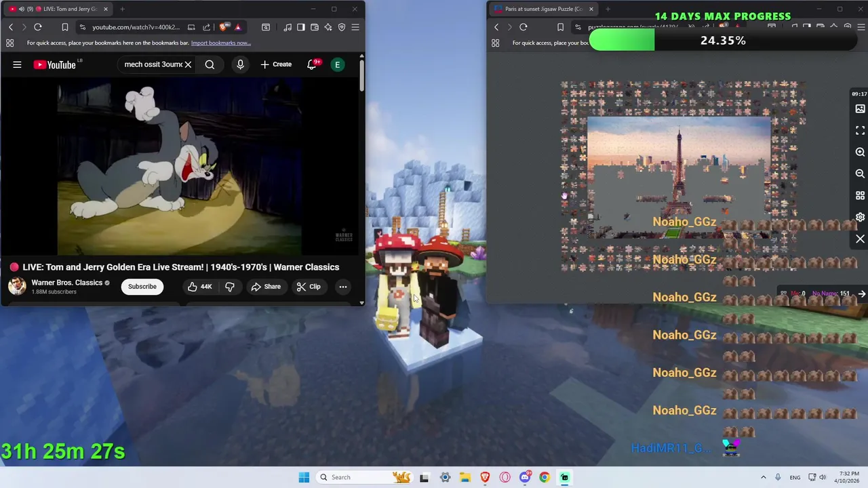Image resolution: width=868 pixels, height=488 pixels.
Task: Show hidden system tray icons chevron
Action: (763, 477)
